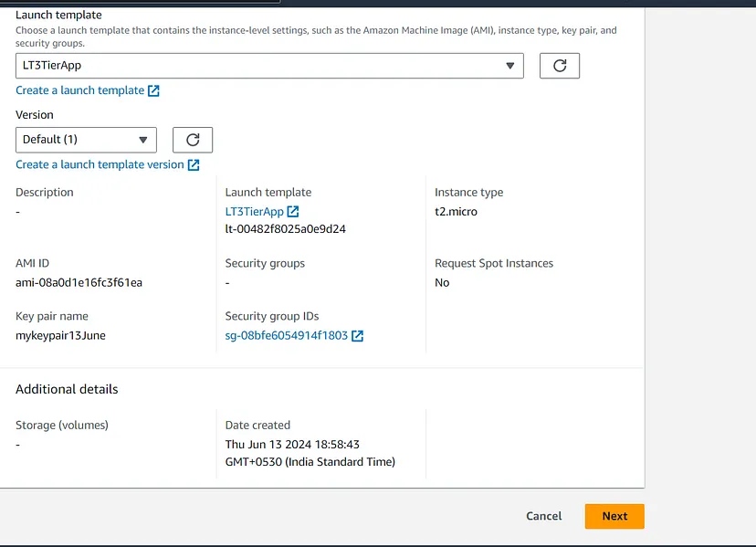Click the Additional details heading
This screenshot has width=756, height=547.
[67, 389]
